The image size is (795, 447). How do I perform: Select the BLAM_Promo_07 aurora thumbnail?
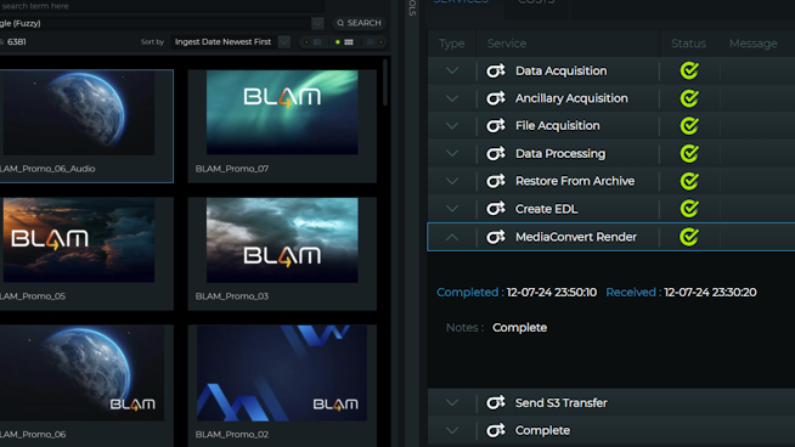(282, 112)
